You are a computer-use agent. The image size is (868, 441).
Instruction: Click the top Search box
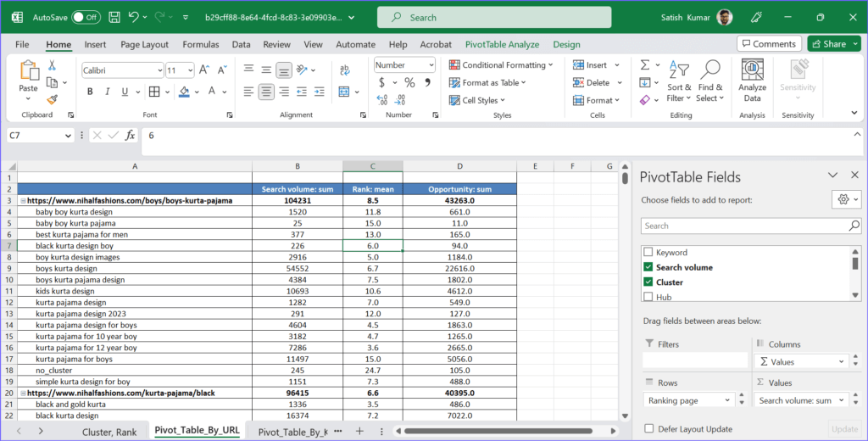click(494, 17)
